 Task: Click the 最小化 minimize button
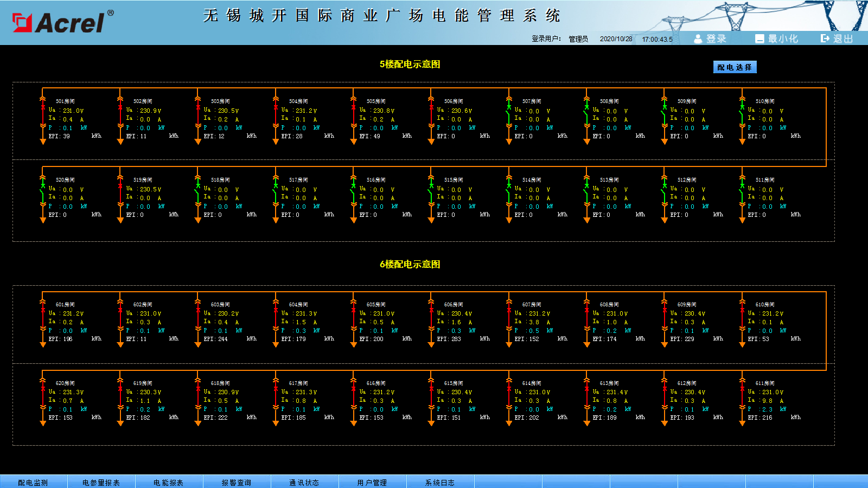click(x=777, y=38)
